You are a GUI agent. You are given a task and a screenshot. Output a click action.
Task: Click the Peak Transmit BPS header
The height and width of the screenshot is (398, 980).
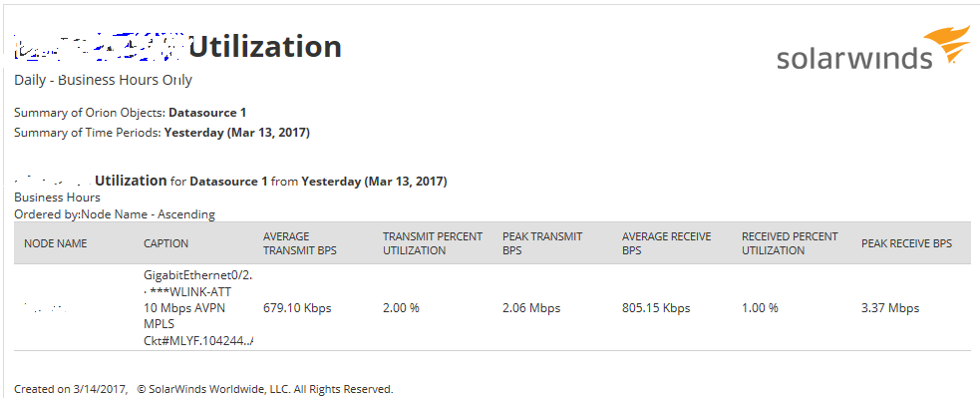pos(542,243)
